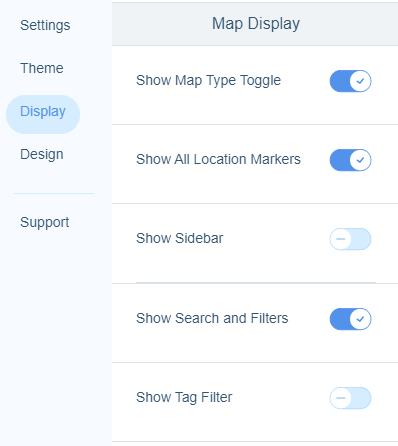Image resolution: width=398 pixels, height=446 pixels.
Task: Click the Show Sidebar label text
Action: (180, 238)
